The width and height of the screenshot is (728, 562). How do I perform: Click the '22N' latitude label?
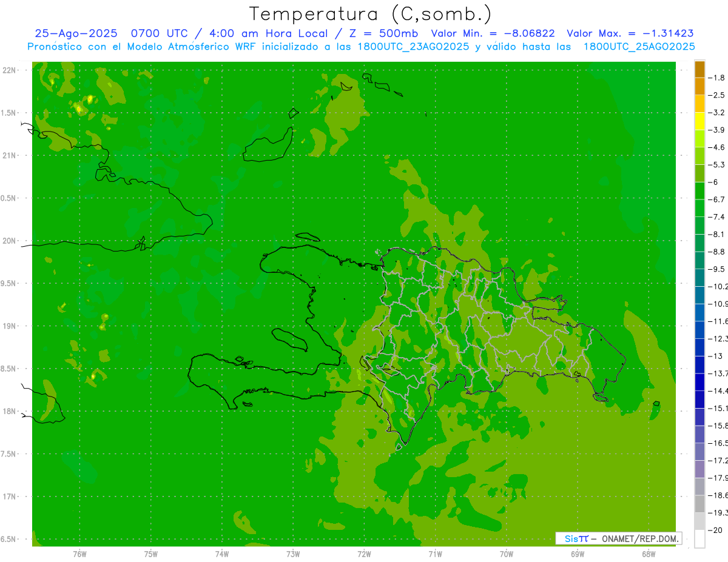click(x=9, y=70)
